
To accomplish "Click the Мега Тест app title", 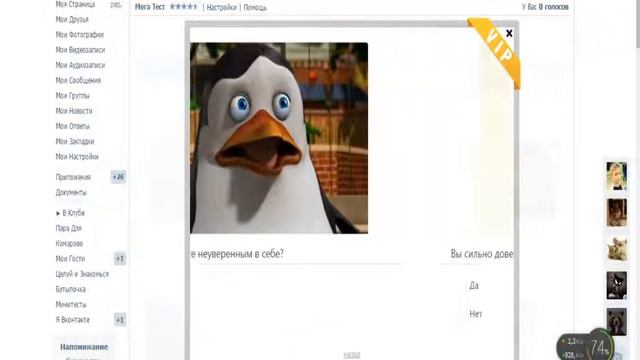I will pyautogui.click(x=150, y=7).
